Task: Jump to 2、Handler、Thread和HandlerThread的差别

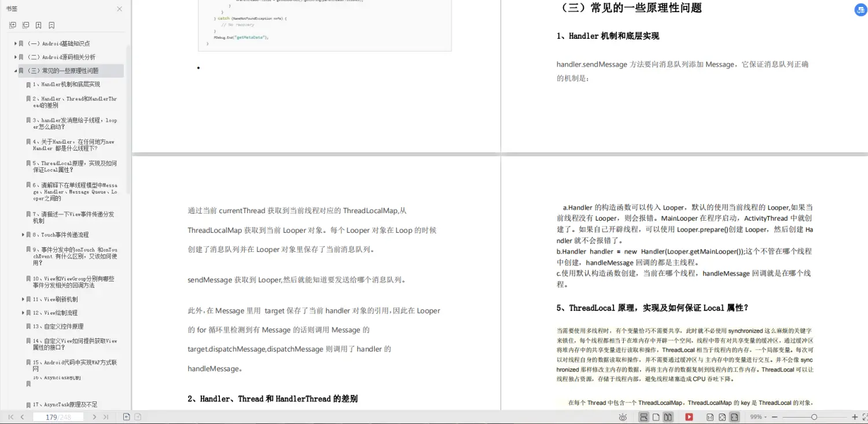Action: click(x=75, y=102)
